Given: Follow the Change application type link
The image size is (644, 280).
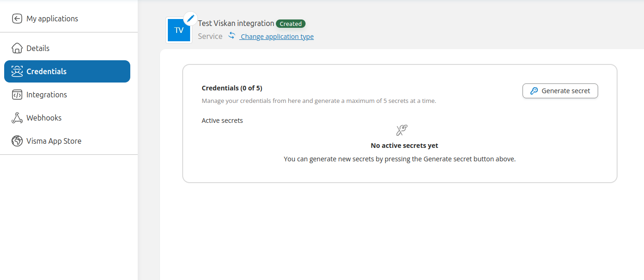Looking at the screenshot, I should tap(277, 37).
